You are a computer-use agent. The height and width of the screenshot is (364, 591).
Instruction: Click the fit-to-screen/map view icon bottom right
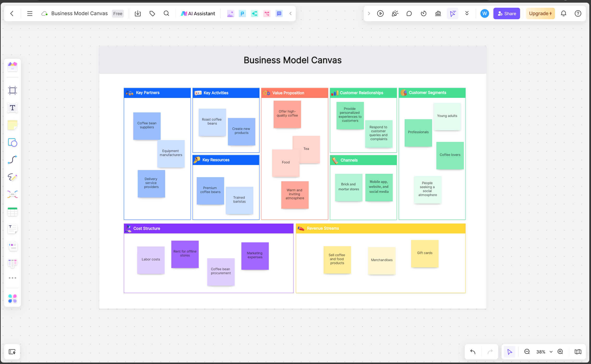pyautogui.click(x=578, y=351)
